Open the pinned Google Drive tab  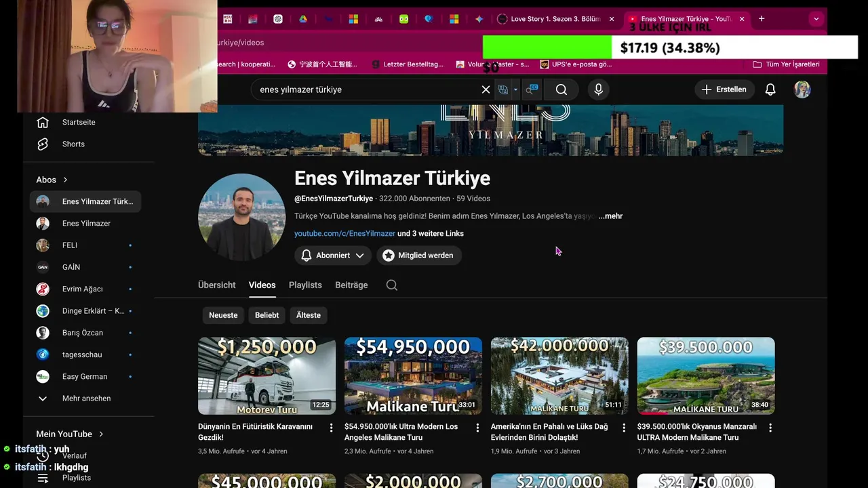pos(303,19)
